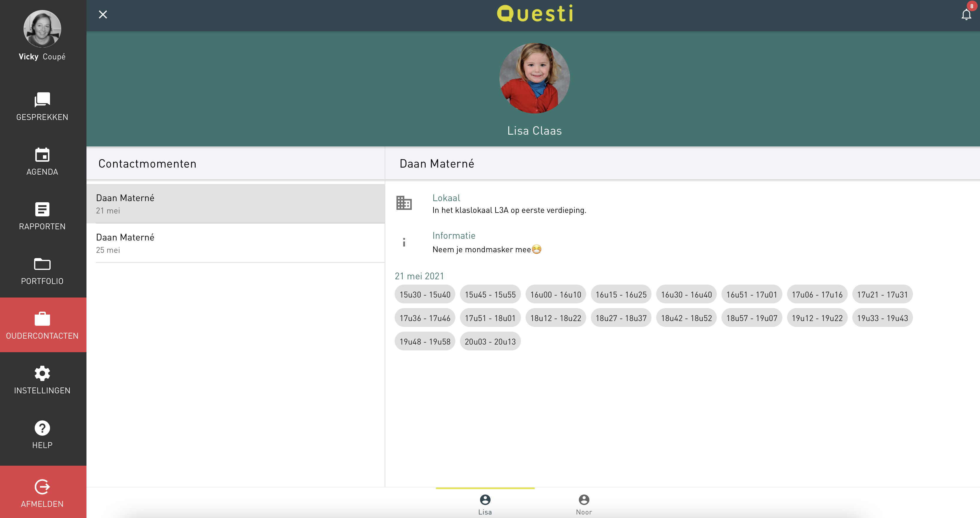This screenshot has height=518, width=980.
Task: Click the 21 mei 2021 date label
Action: tap(419, 276)
